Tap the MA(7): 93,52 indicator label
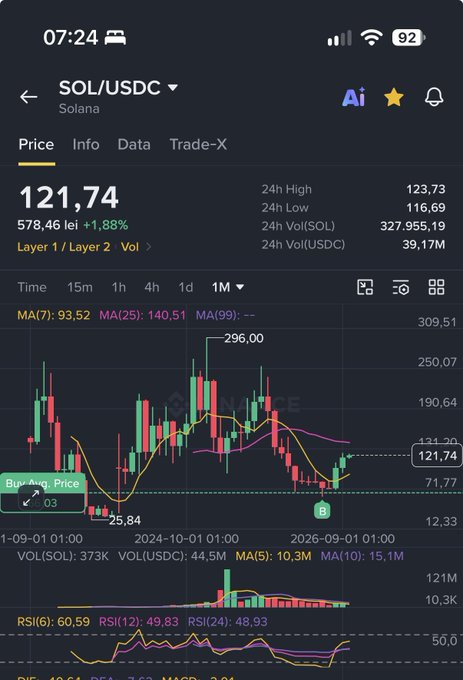 pyautogui.click(x=53, y=315)
